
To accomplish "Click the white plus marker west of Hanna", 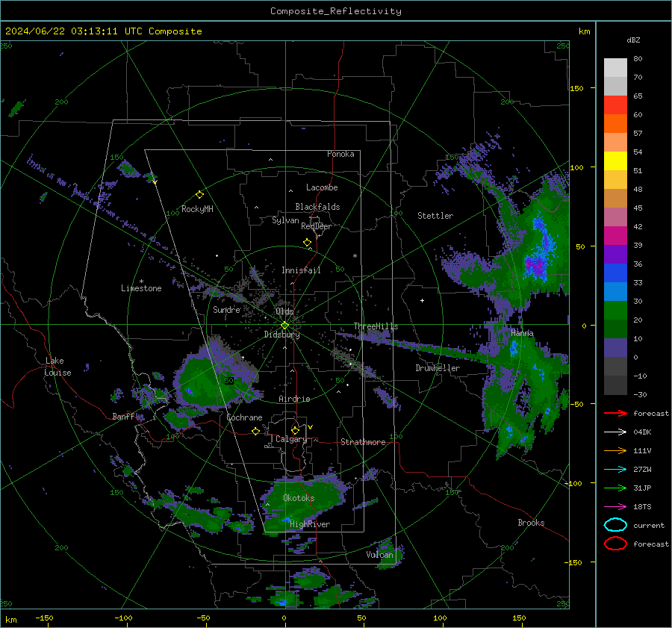I will [422, 300].
